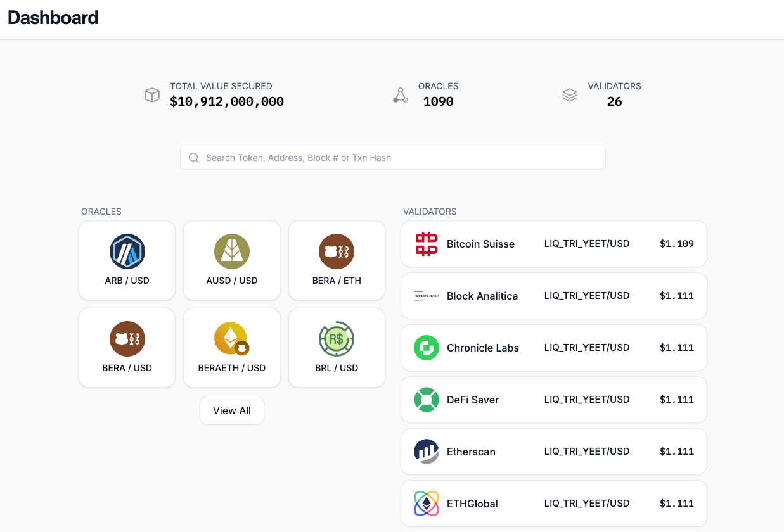Open Chronicle Labs validator name

(483, 348)
